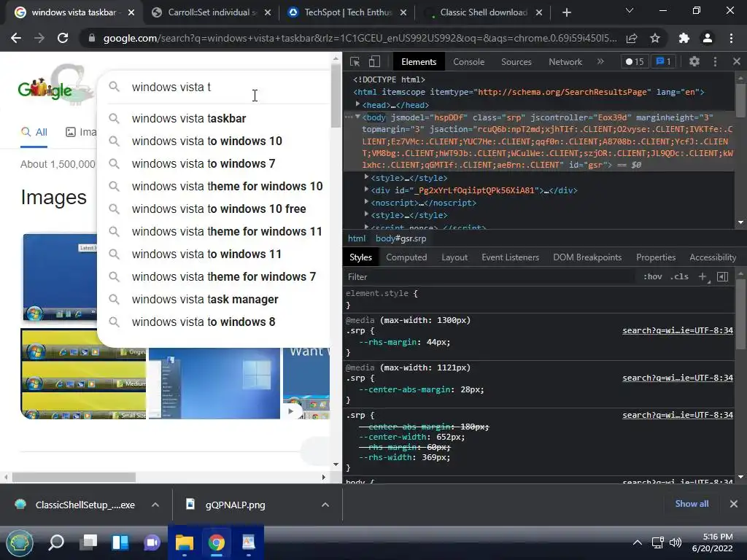The width and height of the screenshot is (747, 560).
Task: Toggle the device toolbar in DevTools
Action: coord(374,61)
